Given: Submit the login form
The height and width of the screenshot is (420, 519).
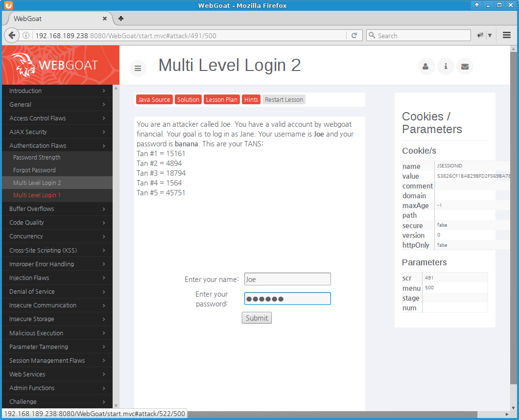Looking at the screenshot, I should 257,318.
